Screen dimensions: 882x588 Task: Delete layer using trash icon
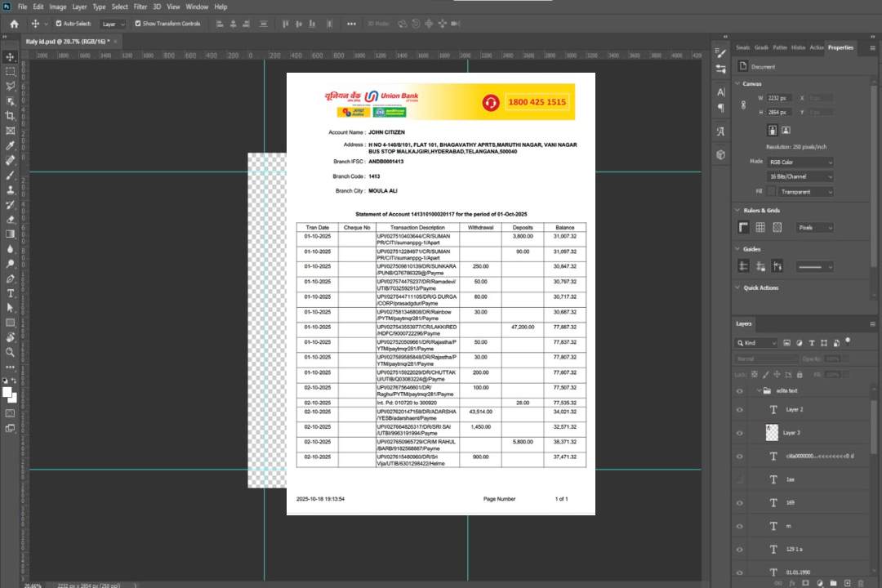click(861, 583)
